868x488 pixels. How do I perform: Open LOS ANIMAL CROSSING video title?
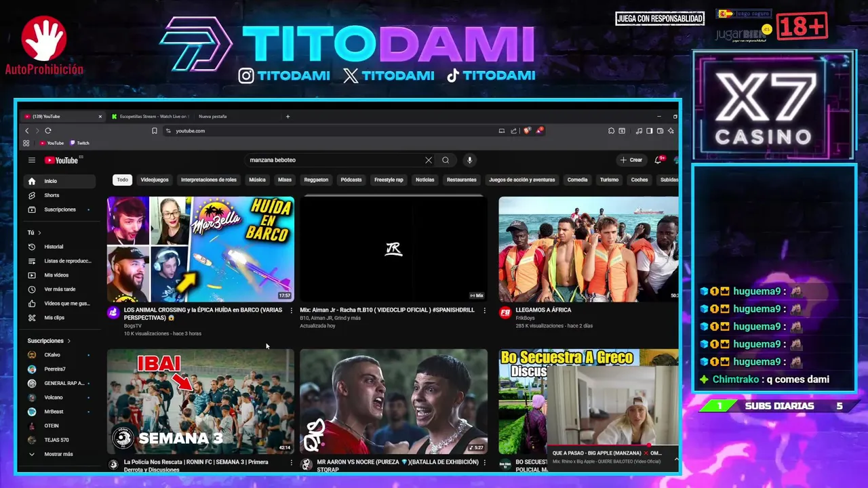click(203, 314)
